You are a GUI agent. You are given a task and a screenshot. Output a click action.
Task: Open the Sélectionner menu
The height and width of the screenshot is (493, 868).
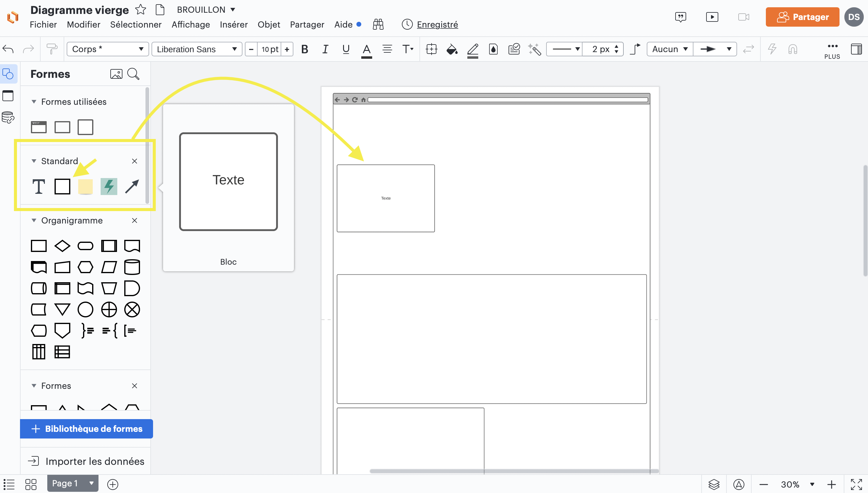pyautogui.click(x=136, y=25)
